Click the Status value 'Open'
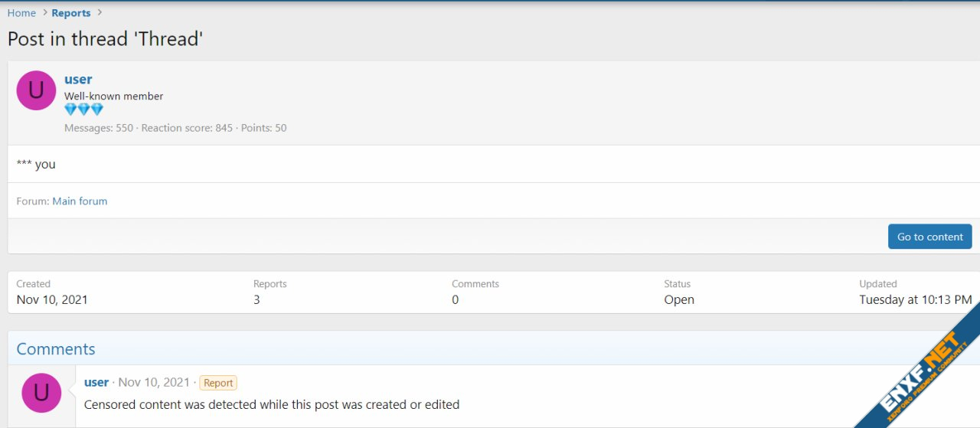The height and width of the screenshot is (428, 980). (x=679, y=300)
